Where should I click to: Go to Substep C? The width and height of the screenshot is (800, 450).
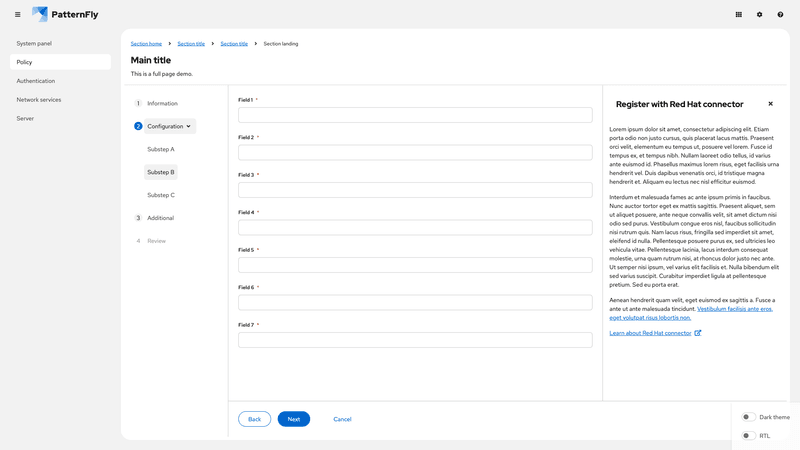(161, 195)
